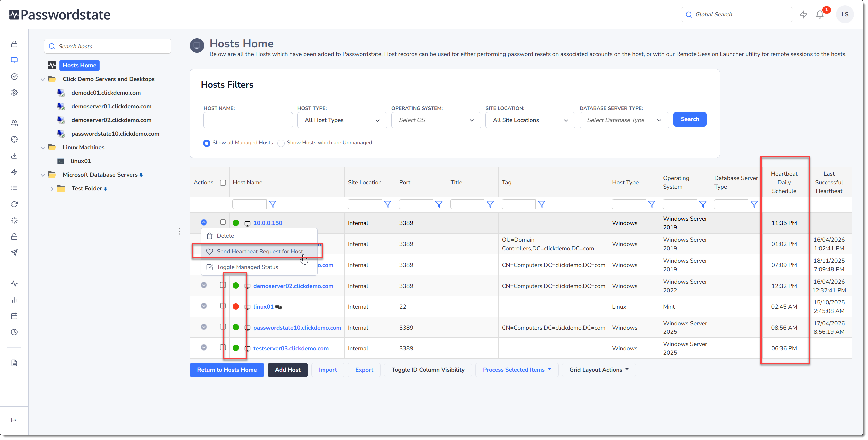Screen dimensions: 868x440
Task: Click the refresh sync icon in sidebar
Action: (x=14, y=204)
